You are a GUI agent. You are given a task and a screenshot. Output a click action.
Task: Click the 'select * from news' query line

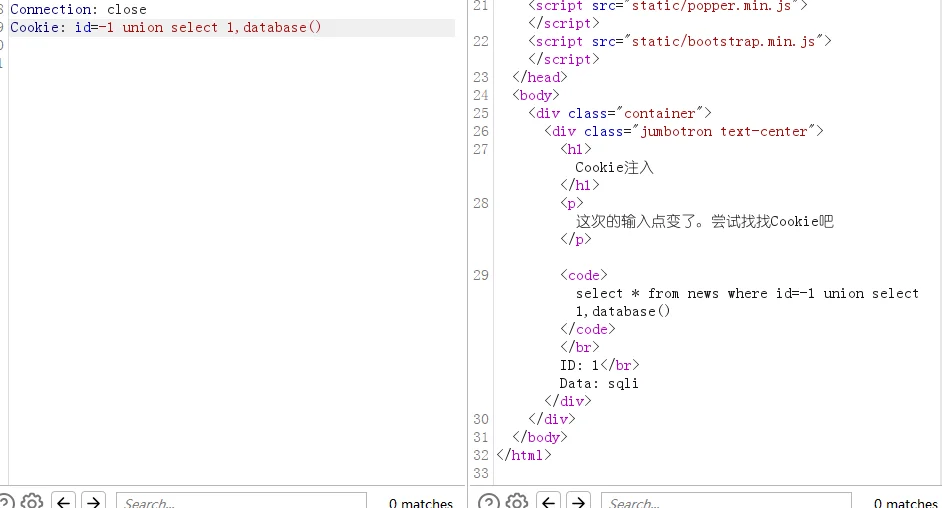(x=746, y=293)
